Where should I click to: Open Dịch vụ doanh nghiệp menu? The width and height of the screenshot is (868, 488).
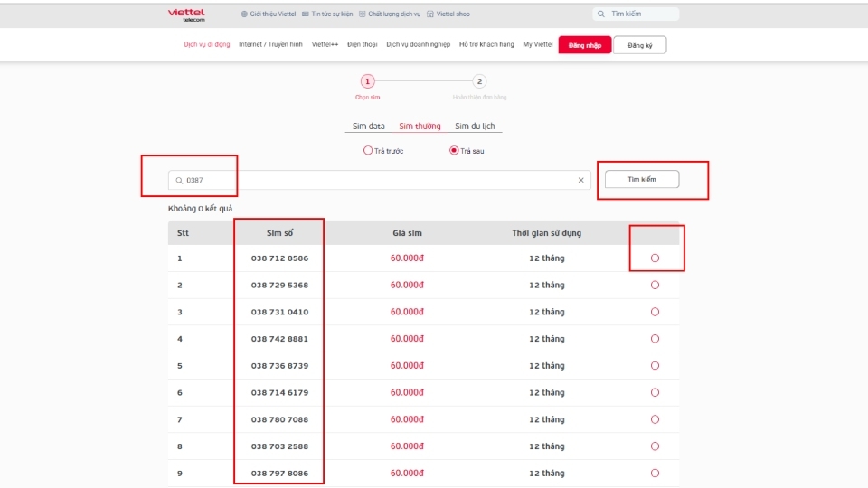click(x=418, y=44)
